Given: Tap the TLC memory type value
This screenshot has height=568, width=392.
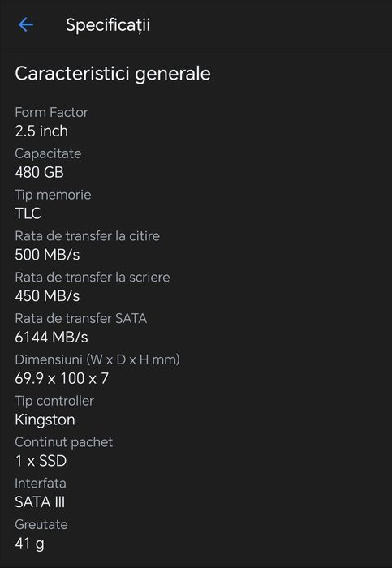Looking at the screenshot, I should 28,213.
